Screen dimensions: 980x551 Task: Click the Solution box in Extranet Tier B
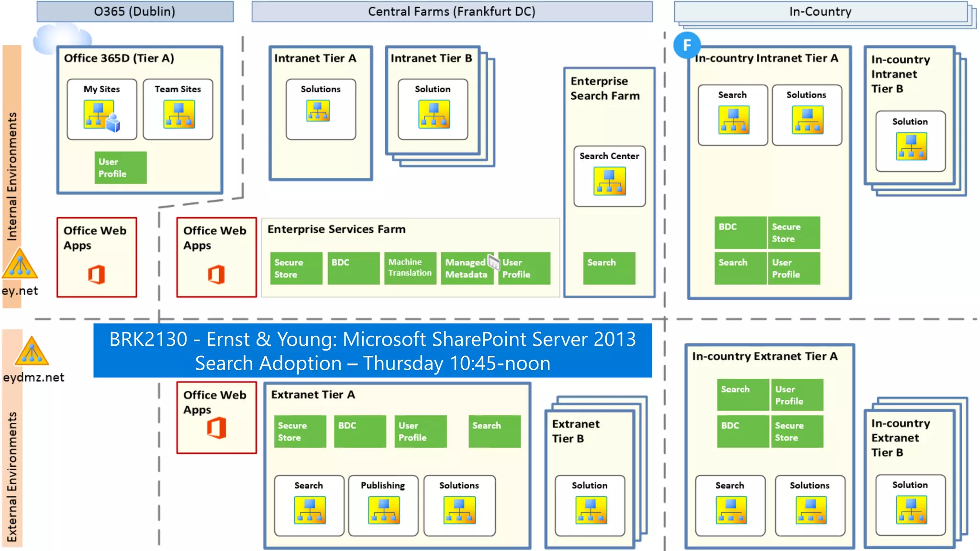590,505
